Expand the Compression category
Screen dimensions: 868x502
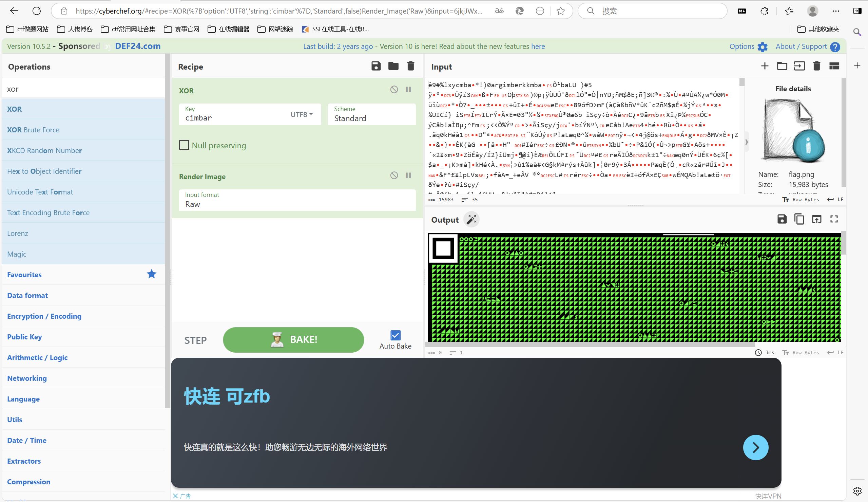[x=83, y=481]
